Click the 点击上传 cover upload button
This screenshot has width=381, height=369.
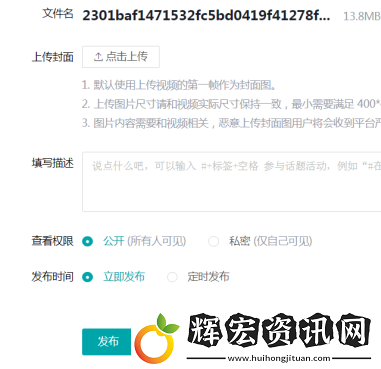point(121,57)
